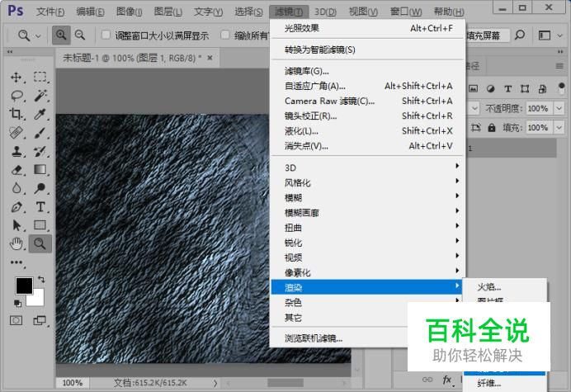Click the type layer filter icon
The width and height of the screenshot is (571, 392).
click(507, 89)
